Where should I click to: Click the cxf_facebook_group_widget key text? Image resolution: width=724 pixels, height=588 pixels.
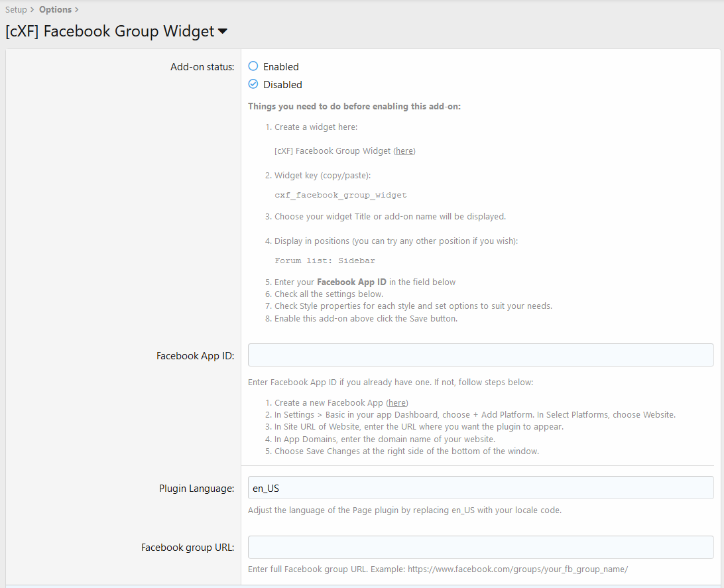[340, 196]
